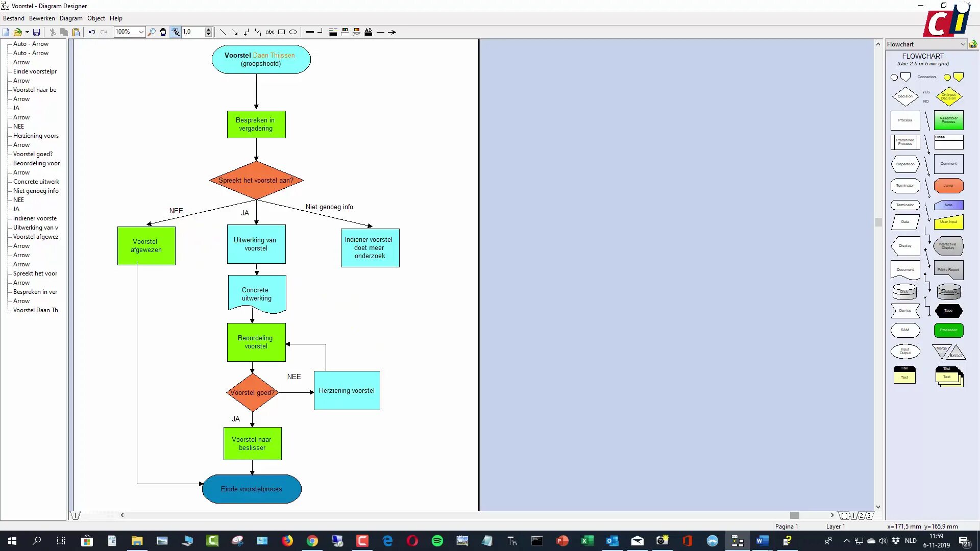Expand the Flowchart template dropdown

963,44
